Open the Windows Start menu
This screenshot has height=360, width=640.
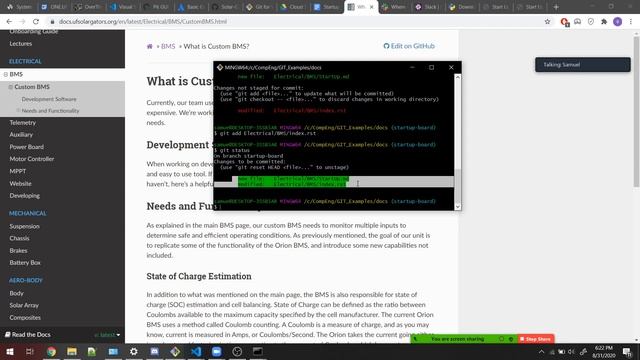tap(9, 351)
